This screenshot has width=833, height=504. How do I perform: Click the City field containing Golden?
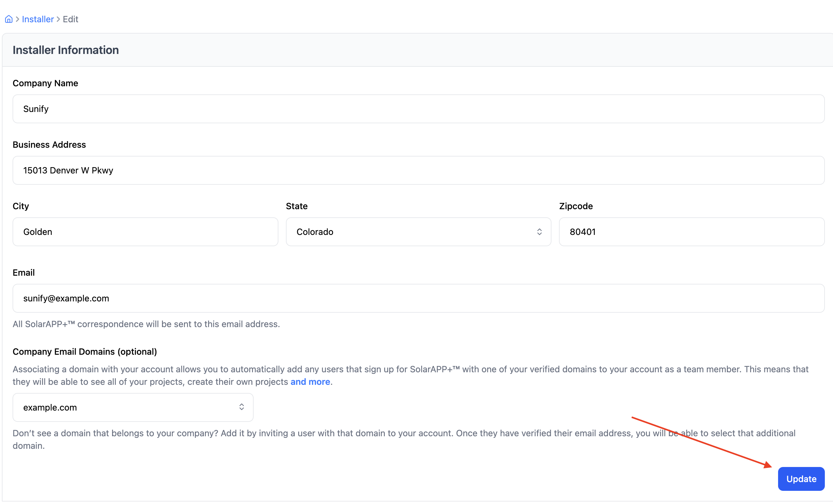[x=145, y=232]
